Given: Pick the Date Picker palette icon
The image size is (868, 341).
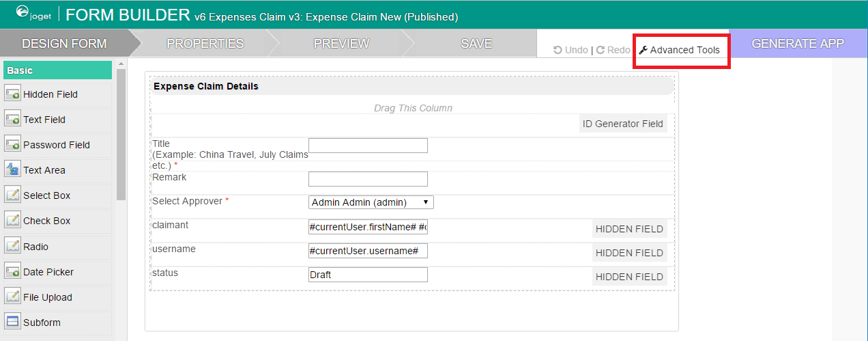Looking at the screenshot, I should [12, 272].
